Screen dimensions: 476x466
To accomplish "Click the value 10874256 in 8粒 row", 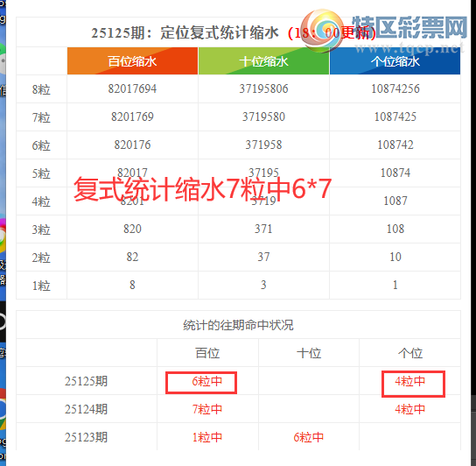I will pyautogui.click(x=395, y=88).
